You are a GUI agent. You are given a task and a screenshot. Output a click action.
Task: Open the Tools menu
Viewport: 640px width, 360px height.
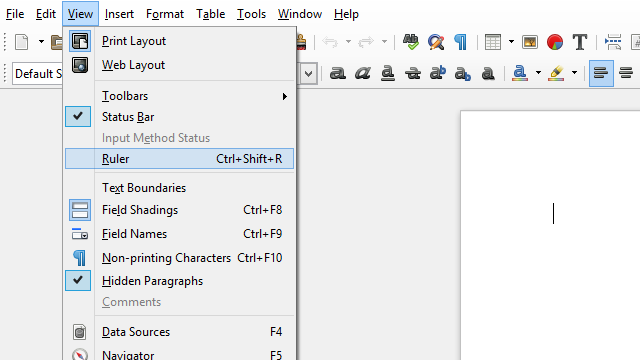[x=251, y=14]
